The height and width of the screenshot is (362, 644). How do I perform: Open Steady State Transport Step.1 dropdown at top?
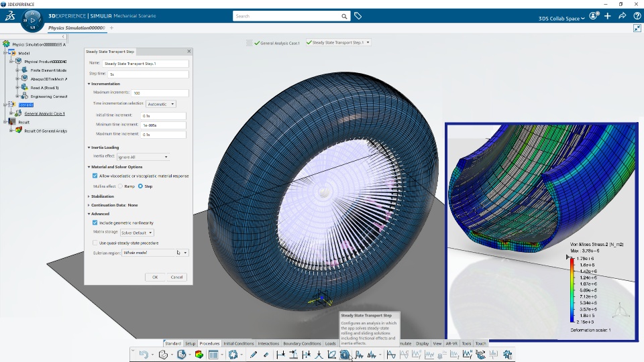368,42
